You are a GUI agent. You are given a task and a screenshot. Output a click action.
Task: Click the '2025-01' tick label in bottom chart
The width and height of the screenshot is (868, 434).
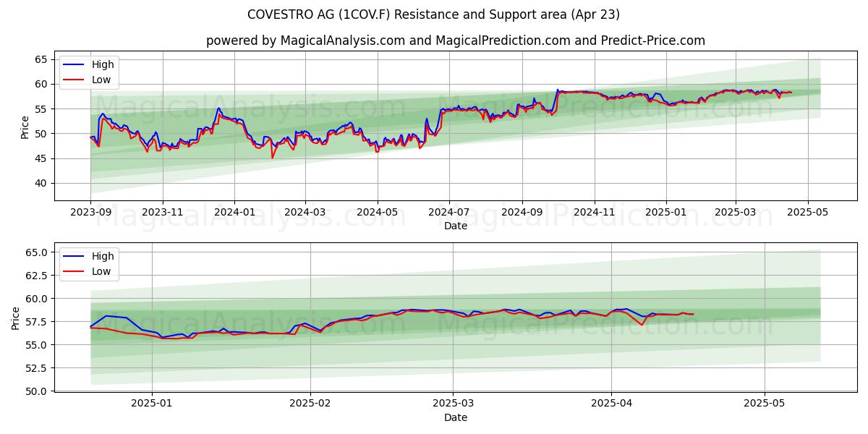pyautogui.click(x=152, y=404)
